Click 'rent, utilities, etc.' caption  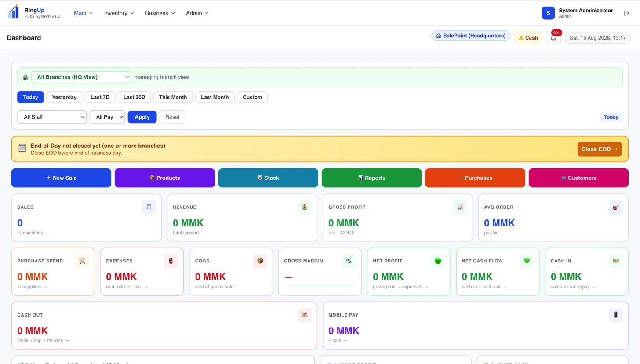tap(124, 287)
